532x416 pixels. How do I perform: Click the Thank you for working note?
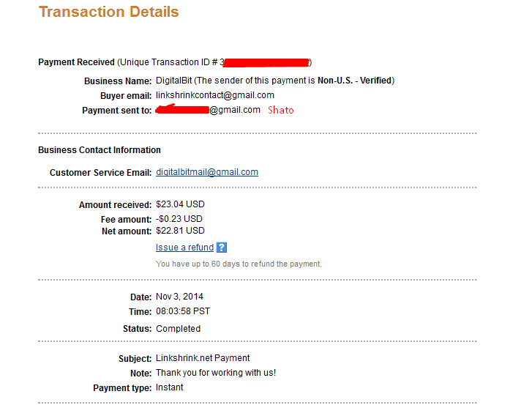(x=216, y=373)
